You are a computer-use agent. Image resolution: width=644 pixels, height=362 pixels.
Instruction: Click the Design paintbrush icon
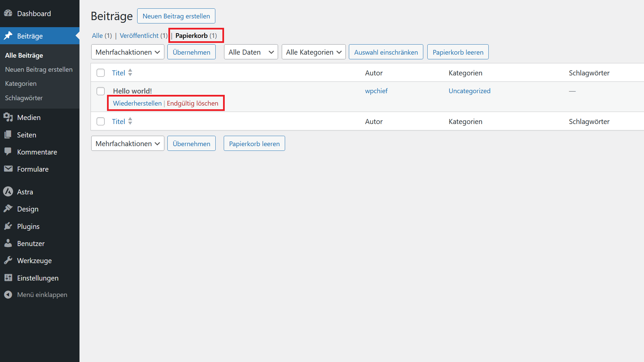tap(8, 209)
